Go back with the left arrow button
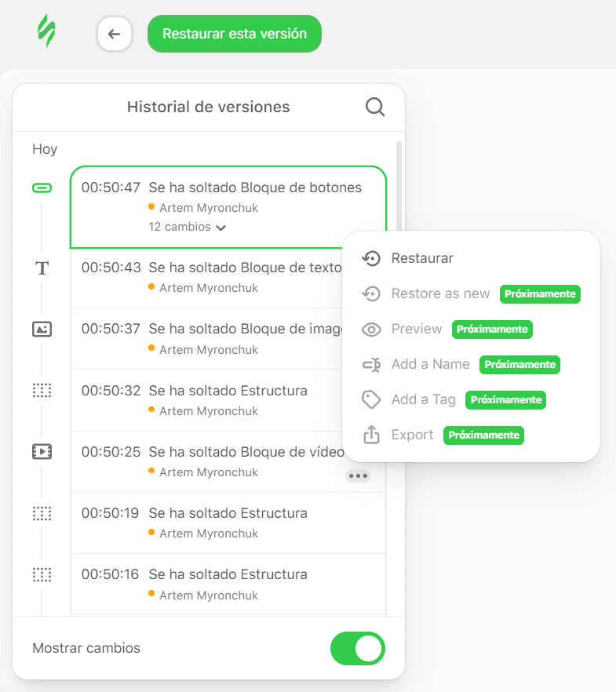The width and height of the screenshot is (616, 692). click(x=115, y=34)
